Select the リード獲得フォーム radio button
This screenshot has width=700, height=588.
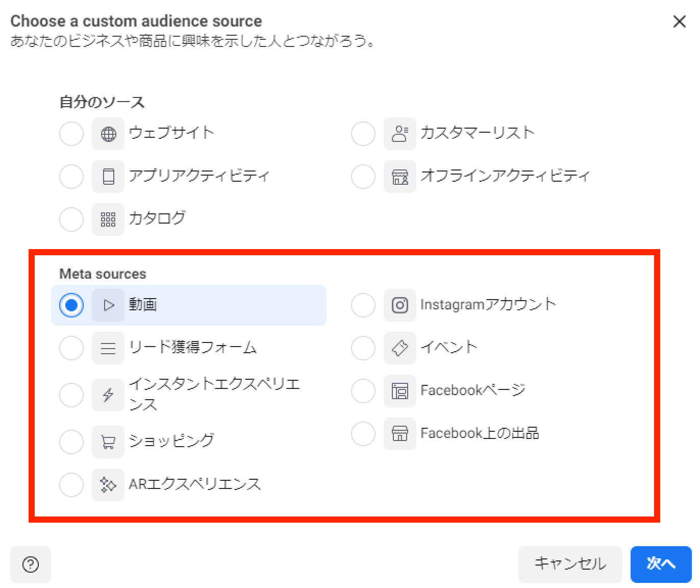[71, 348]
